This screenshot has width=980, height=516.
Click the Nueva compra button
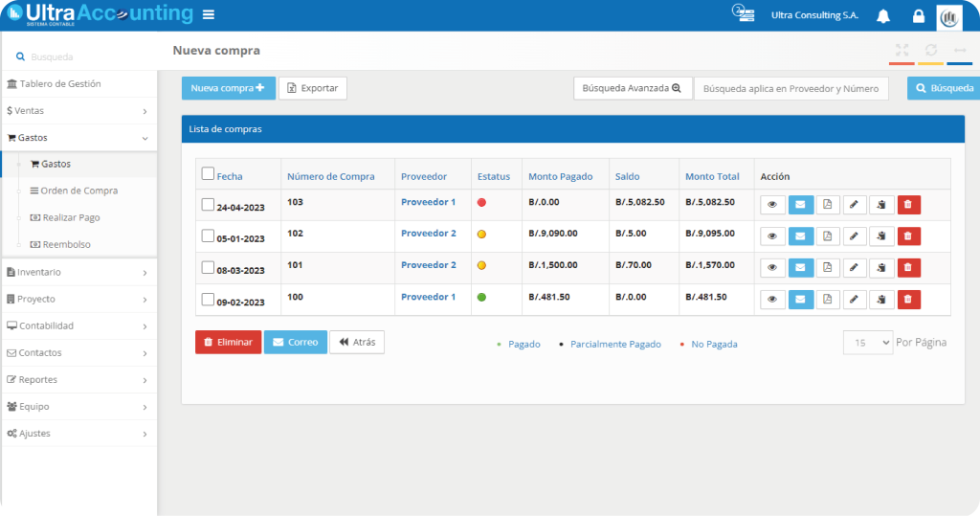click(228, 88)
